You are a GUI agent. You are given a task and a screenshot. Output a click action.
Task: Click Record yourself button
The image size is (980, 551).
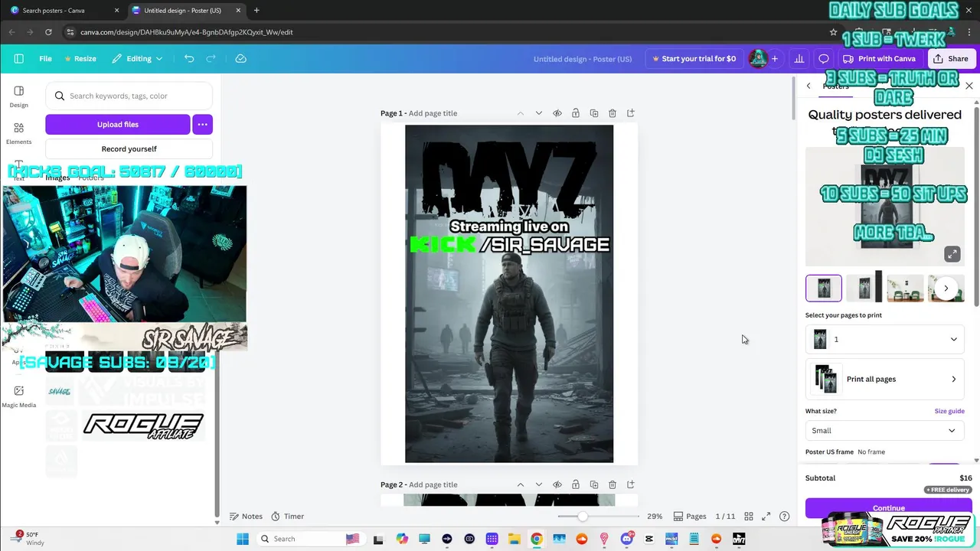click(x=129, y=149)
